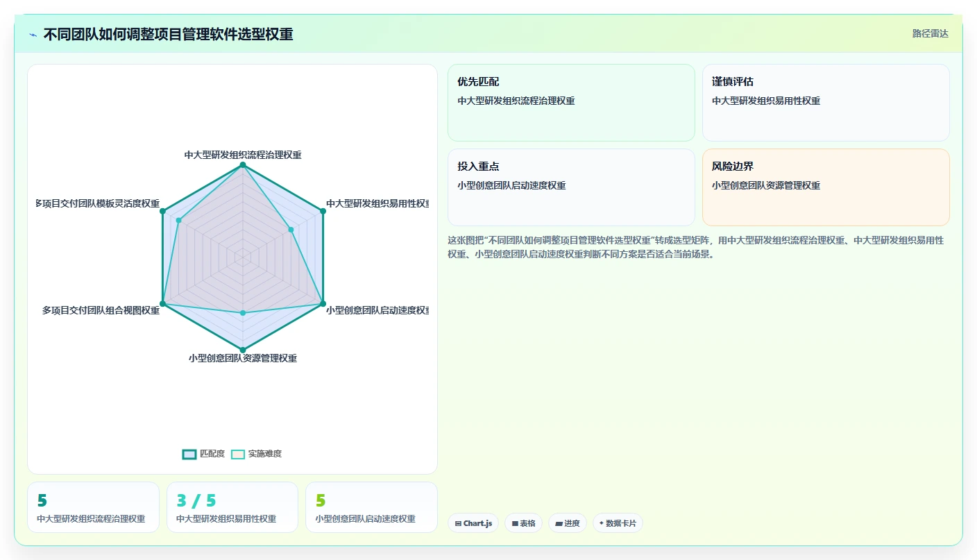Open the 进度 chip
The image size is (977, 560).
pos(568,523)
